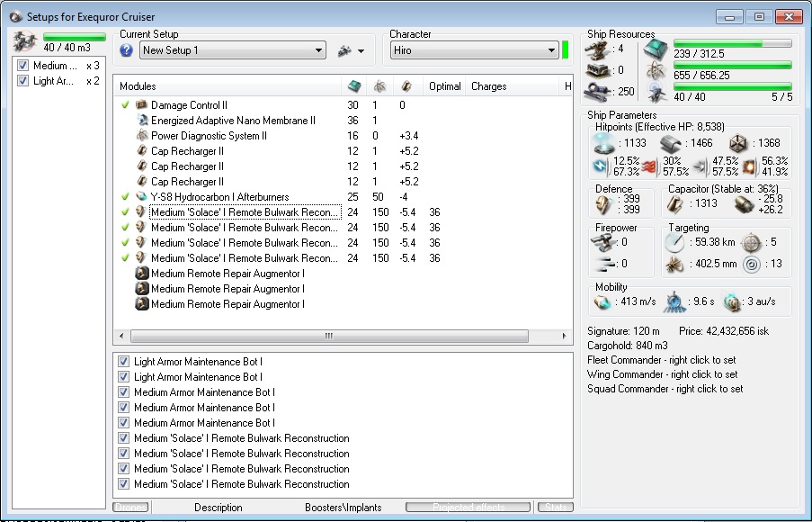Uncheck the Light Ar... x2 drone group checkbox
Image resolution: width=812 pixels, height=522 pixels.
[x=22, y=81]
